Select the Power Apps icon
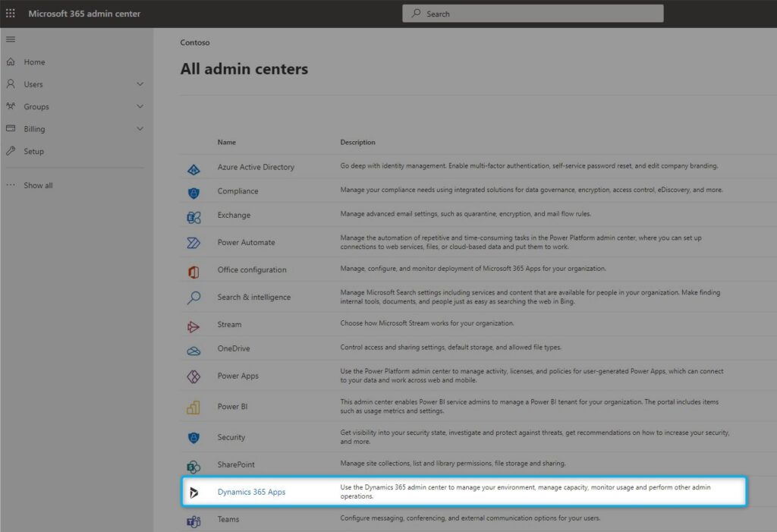 point(196,376)
